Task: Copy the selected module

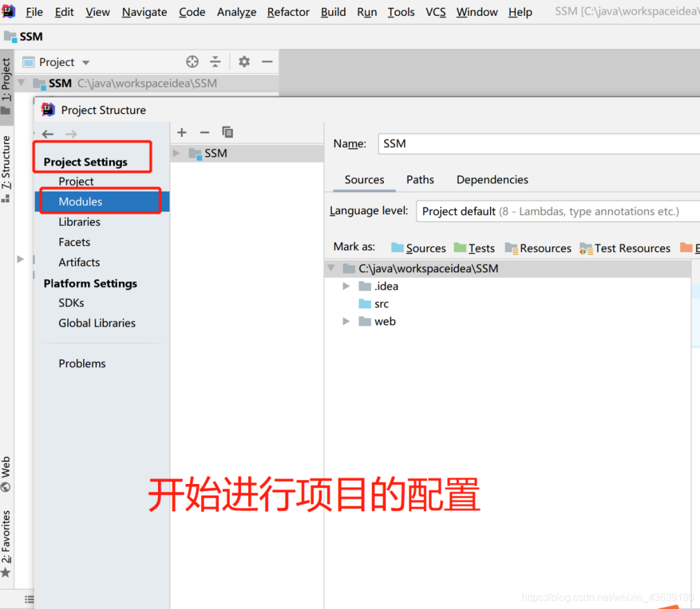Action: [x=228, y=132]
